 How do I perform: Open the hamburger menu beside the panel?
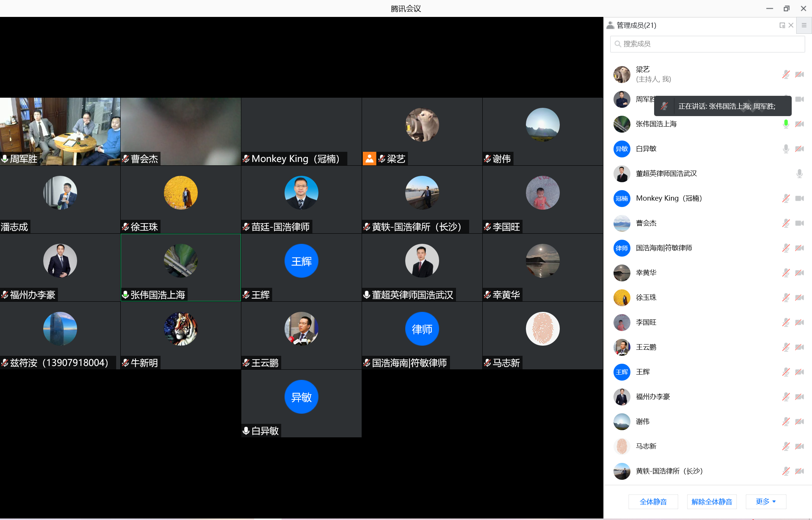pos(804,25)
